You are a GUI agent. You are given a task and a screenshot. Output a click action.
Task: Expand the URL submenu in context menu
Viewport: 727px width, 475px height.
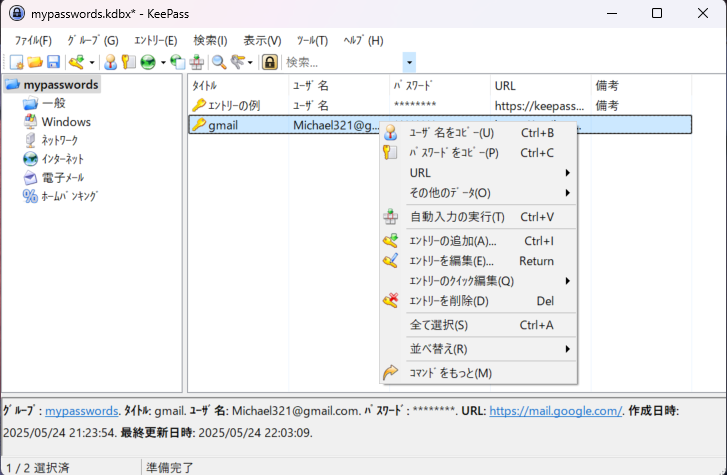[x=478, y=173]
